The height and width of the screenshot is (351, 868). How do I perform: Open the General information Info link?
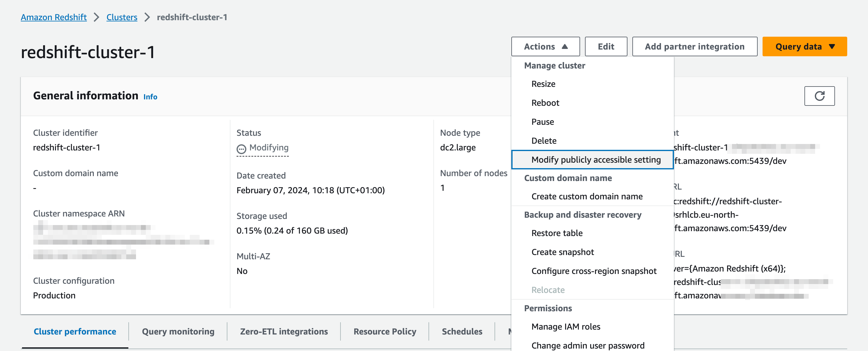pyautogui.click(x=150, y=97)
